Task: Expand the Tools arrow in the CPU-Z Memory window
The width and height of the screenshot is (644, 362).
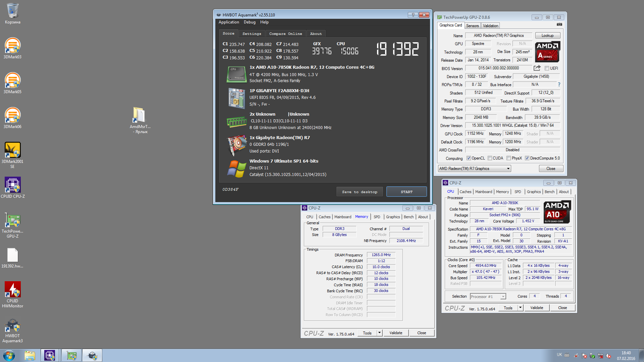Action: (379, 333)
